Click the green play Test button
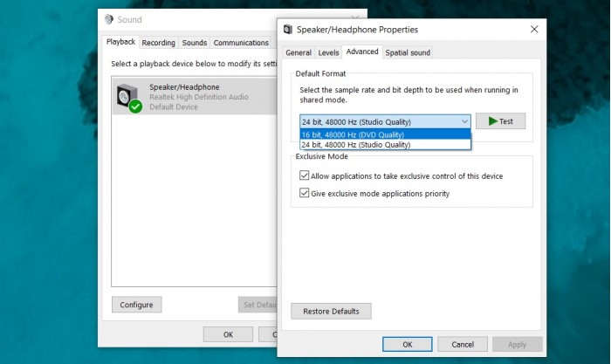This screenshot has height=364, width=611. click(x=500, y=121)
